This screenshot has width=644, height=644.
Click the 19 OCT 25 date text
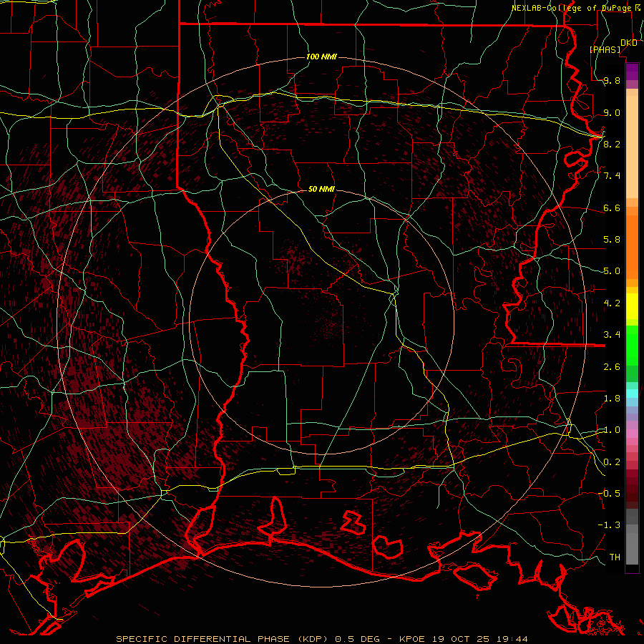(462, 639)
